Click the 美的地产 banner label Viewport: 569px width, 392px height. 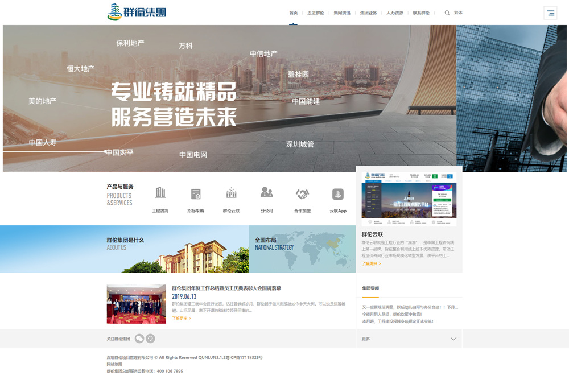[43, 101]
